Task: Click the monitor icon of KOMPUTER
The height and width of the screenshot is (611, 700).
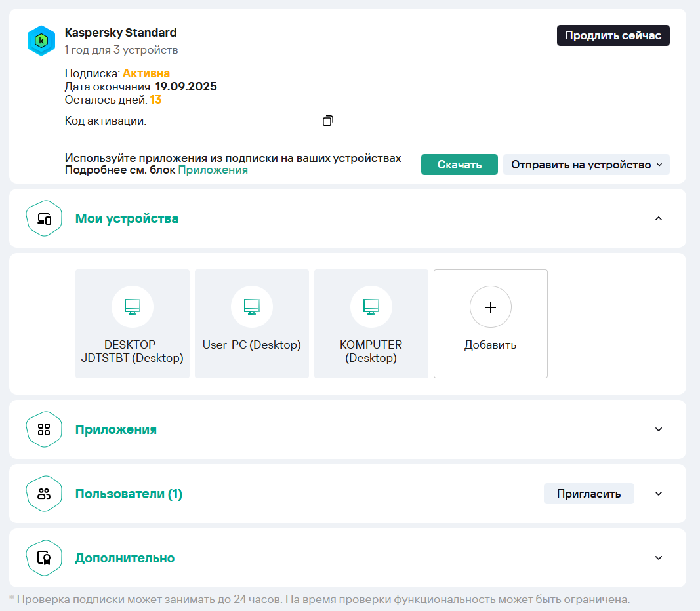Action: 371,307
